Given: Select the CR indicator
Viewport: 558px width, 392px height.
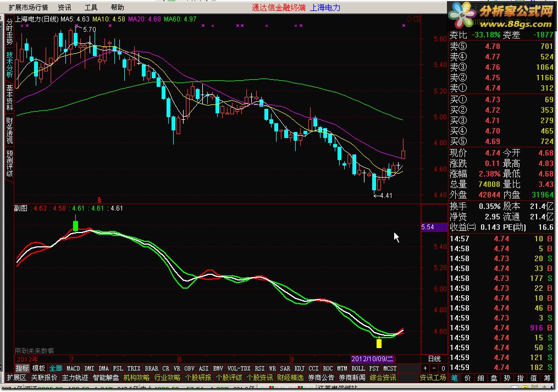Looking at the screenshot, I should click(166, 368).
